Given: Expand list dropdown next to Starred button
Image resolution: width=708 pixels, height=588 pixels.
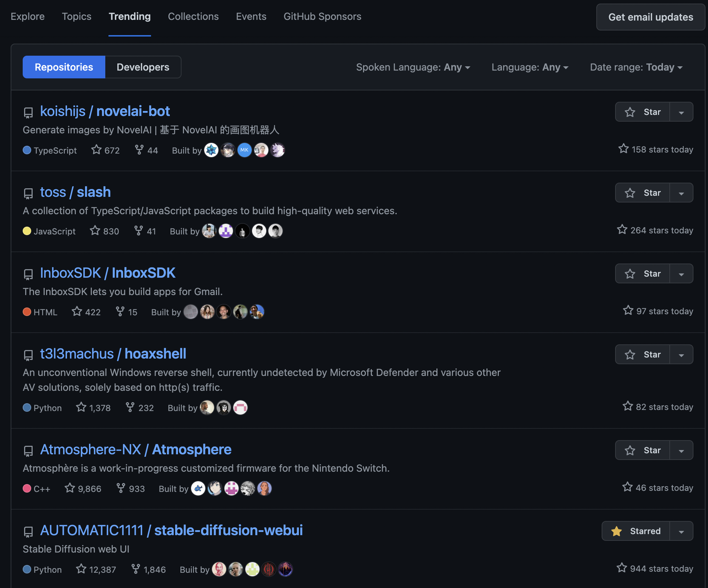Looking at the screenshot, I should click(x=681, y=531).
